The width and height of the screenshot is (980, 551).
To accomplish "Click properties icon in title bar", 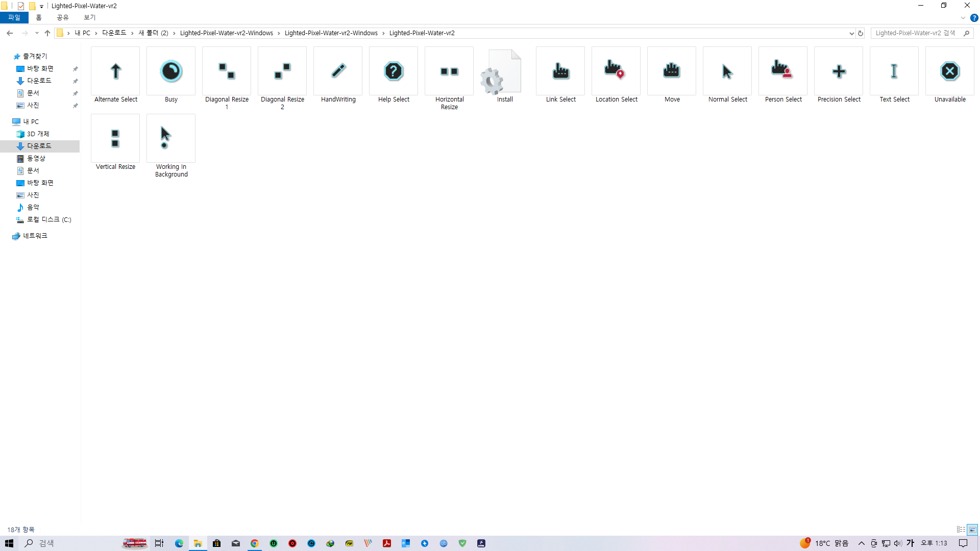I will 21,6.
